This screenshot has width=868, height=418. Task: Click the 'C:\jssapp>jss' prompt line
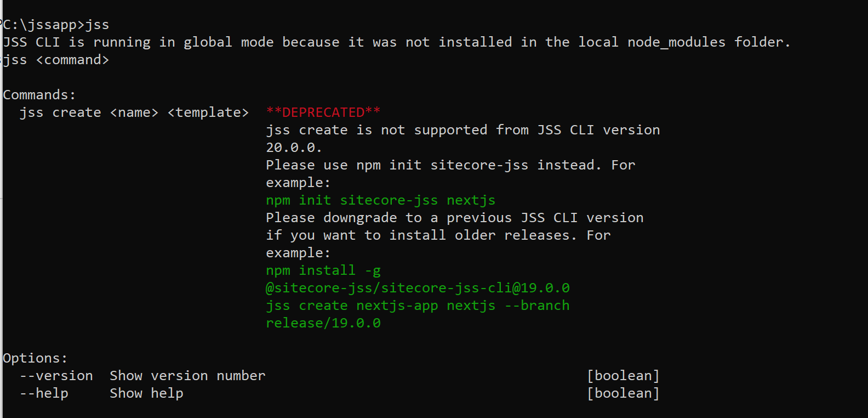pos(56,25)
